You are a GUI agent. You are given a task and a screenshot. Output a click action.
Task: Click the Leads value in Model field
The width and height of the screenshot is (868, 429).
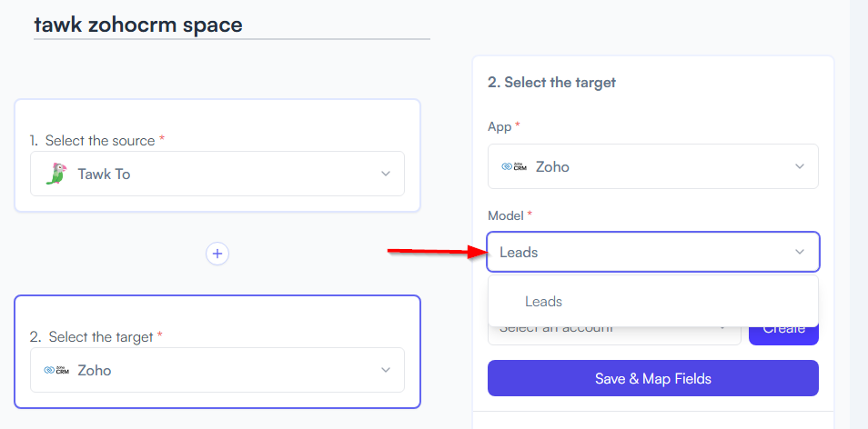coord(519,252)
